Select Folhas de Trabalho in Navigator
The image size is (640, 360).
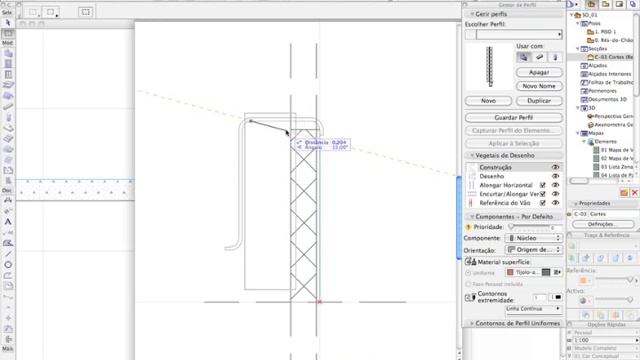click(x=607, y=82)
